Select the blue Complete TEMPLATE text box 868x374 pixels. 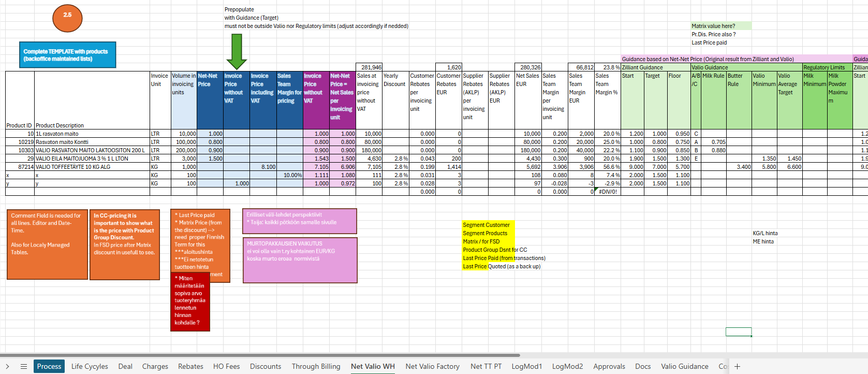[67, 55]
